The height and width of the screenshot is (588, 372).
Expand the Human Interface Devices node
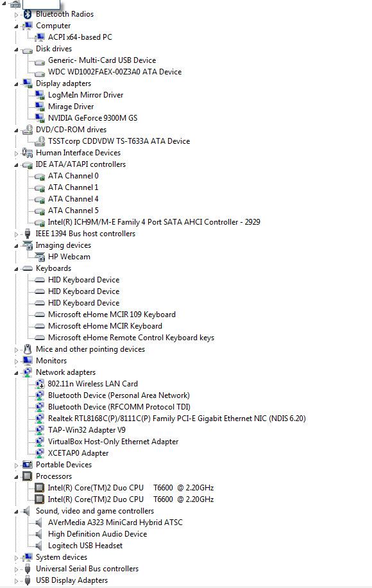tap(16, 153)
